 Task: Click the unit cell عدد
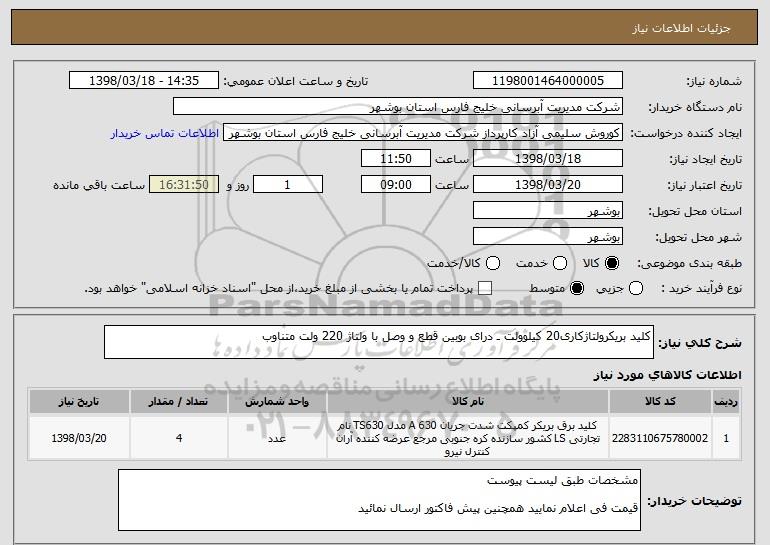coord(277,438)
